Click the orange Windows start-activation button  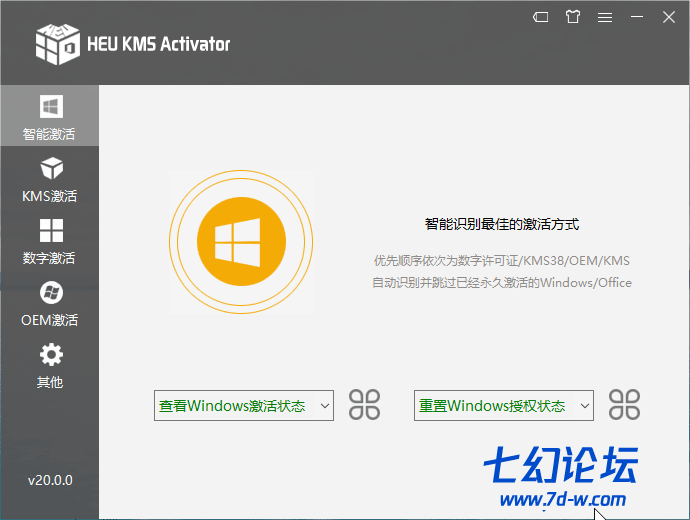tap(241, 242)
